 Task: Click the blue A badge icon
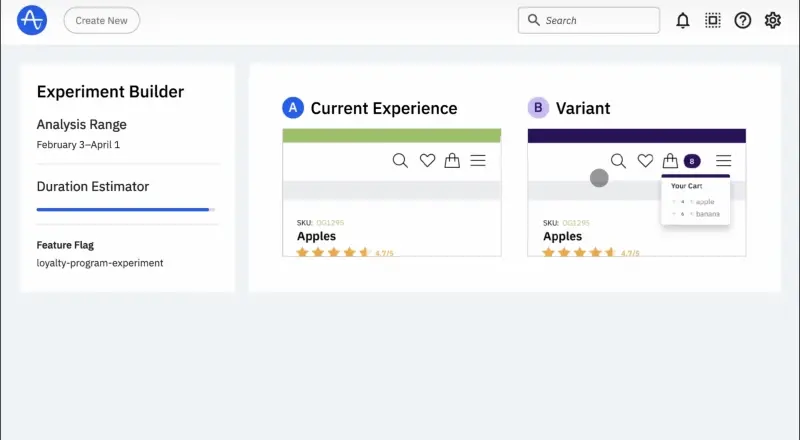coord(293,108)
